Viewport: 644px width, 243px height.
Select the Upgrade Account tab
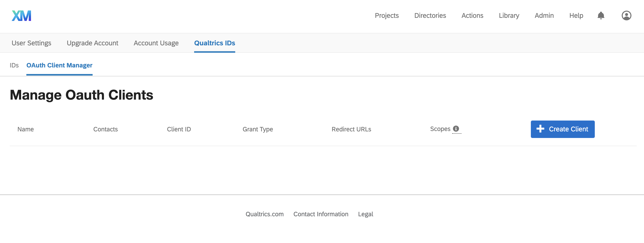click(92, 43)
